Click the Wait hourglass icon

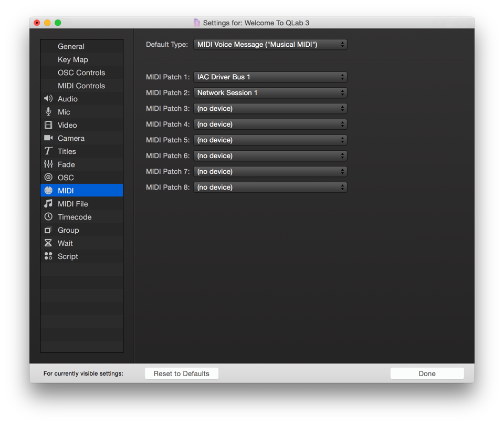(48, 243)
